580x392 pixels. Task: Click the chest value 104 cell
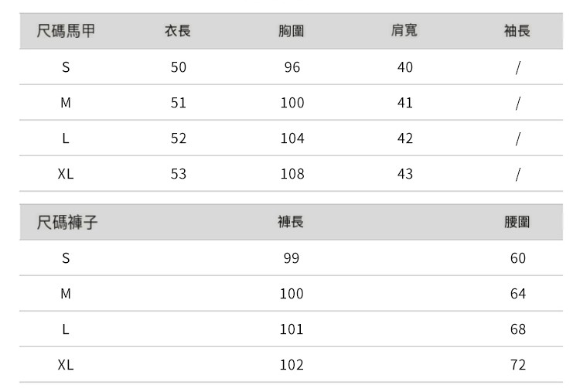tap(292, 138)
